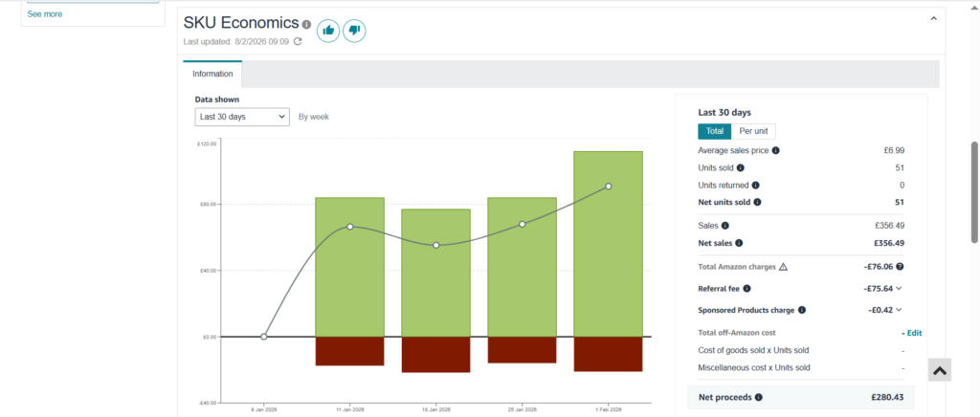Viewport: 980px width, 417px height.
Task: Select the Information tab
Action: 212,74
